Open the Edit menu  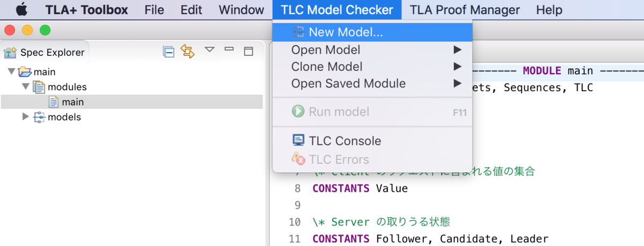tap(191, 10)
